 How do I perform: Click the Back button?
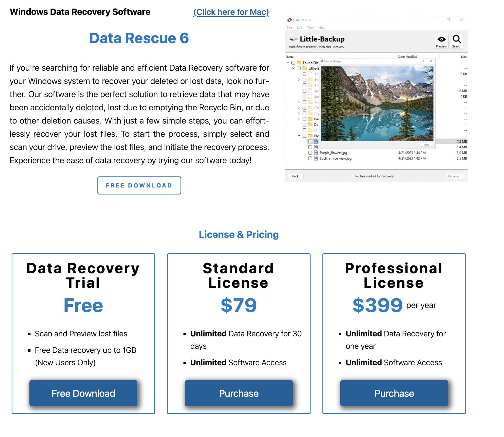coord(295,176)
